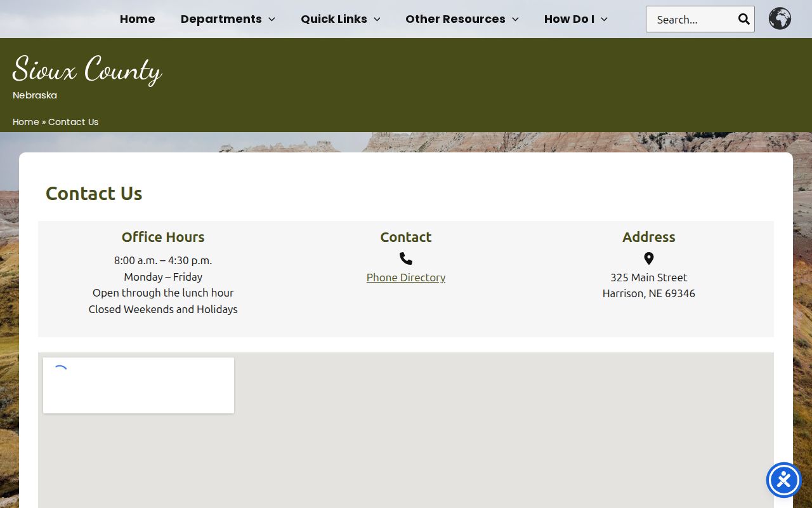Click the Nebraska subtitle text
This screenshot has height=508, width=812.
pos(35,95)
